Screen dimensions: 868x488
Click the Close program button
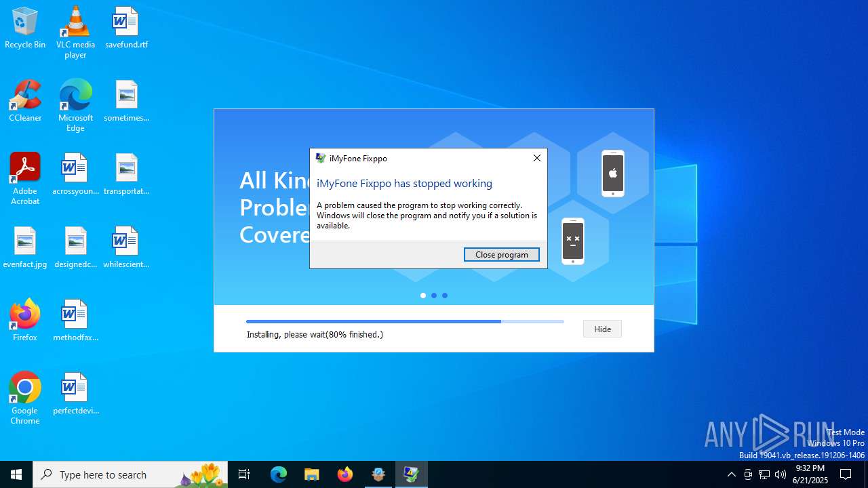pos(502,255)
